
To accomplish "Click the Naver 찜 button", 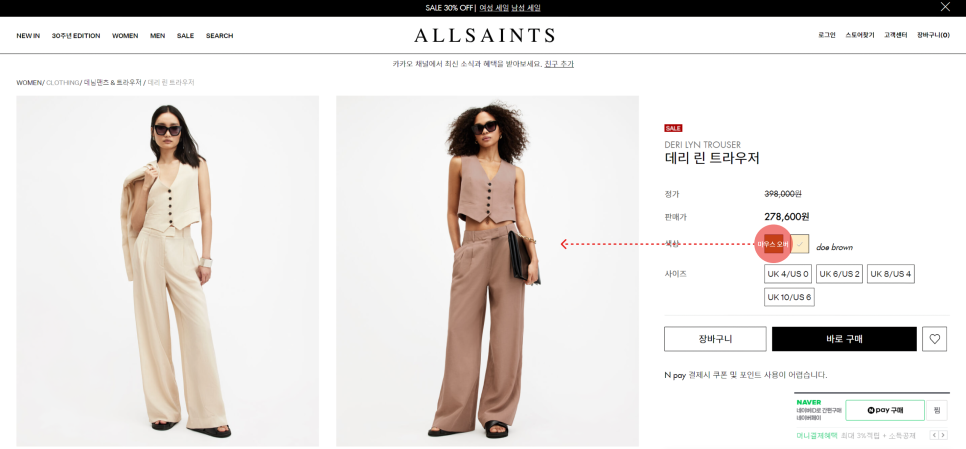I will point(936,410).
